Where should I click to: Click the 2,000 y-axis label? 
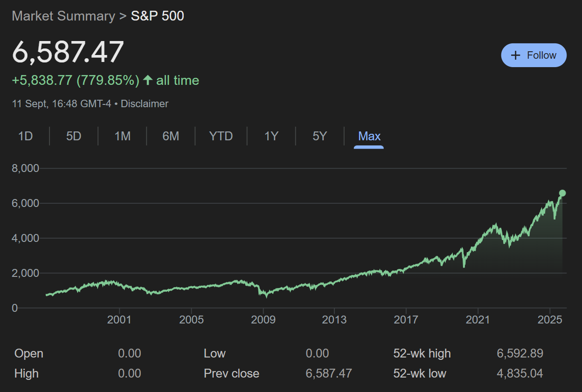coord(25,273)
